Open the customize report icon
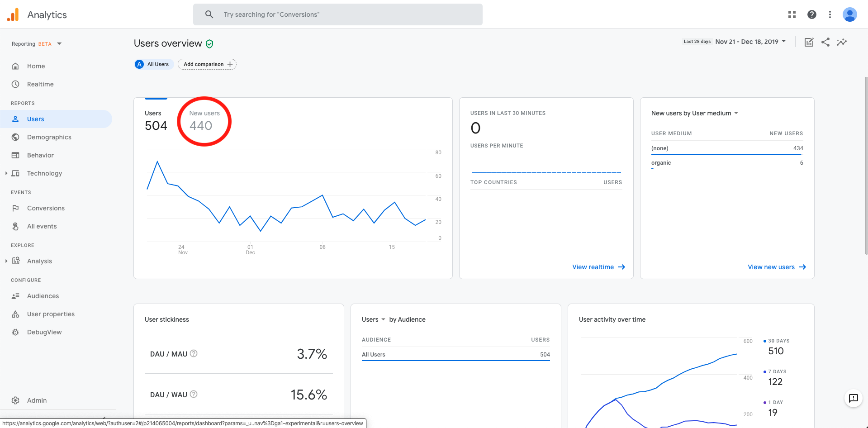The height and width of the screenshot is (428, 868). 809,42
